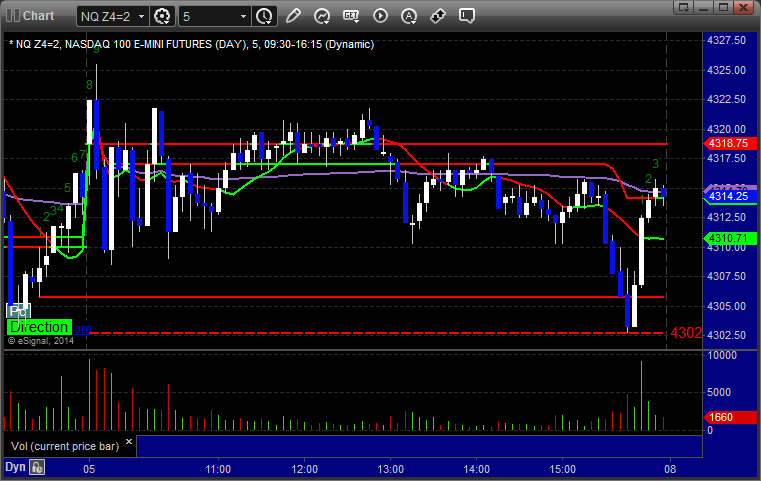Start bar replay with the play icon
The height and width of the screenshot is (481, 761).
[380, 16]
